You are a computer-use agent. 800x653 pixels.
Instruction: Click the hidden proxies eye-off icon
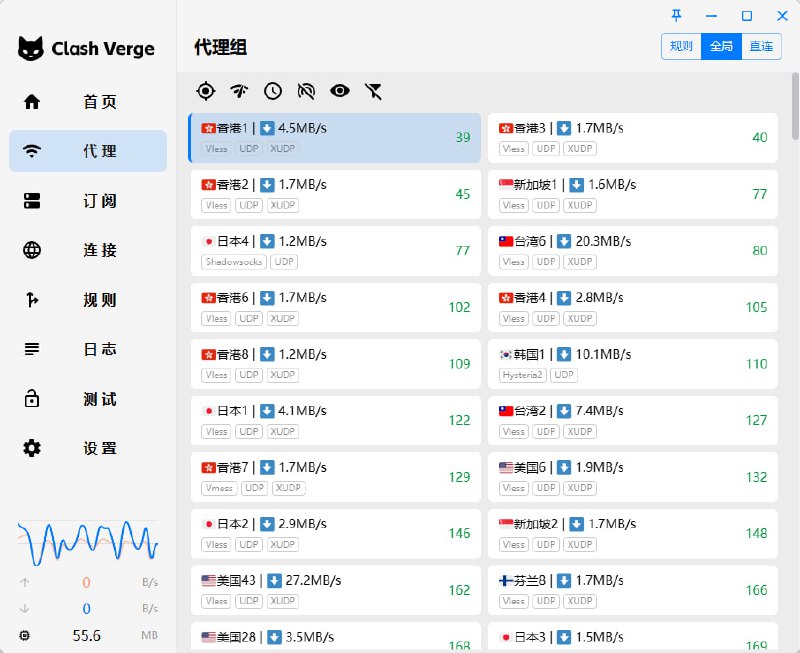tap(306, 91)
